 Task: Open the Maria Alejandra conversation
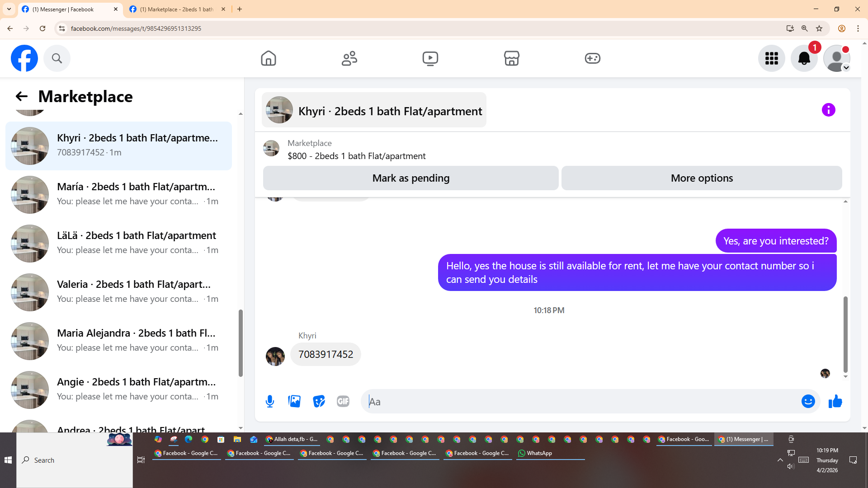(118, 341)
